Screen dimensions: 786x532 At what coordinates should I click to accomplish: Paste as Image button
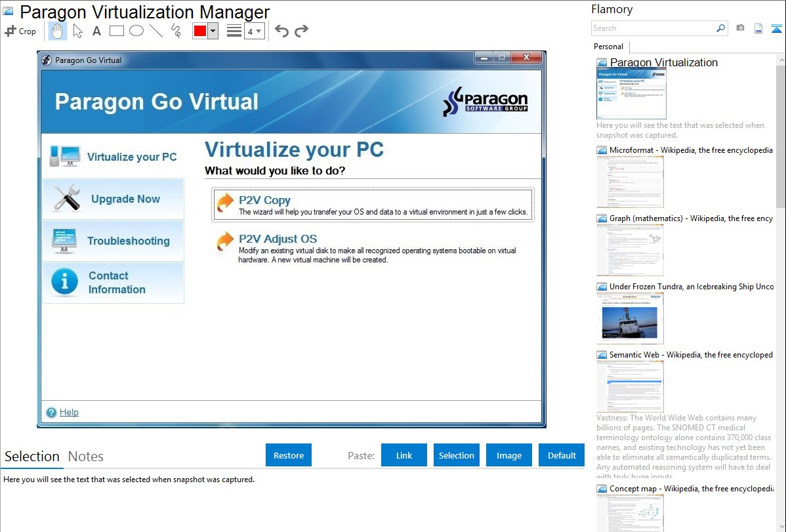click(508, 455)
